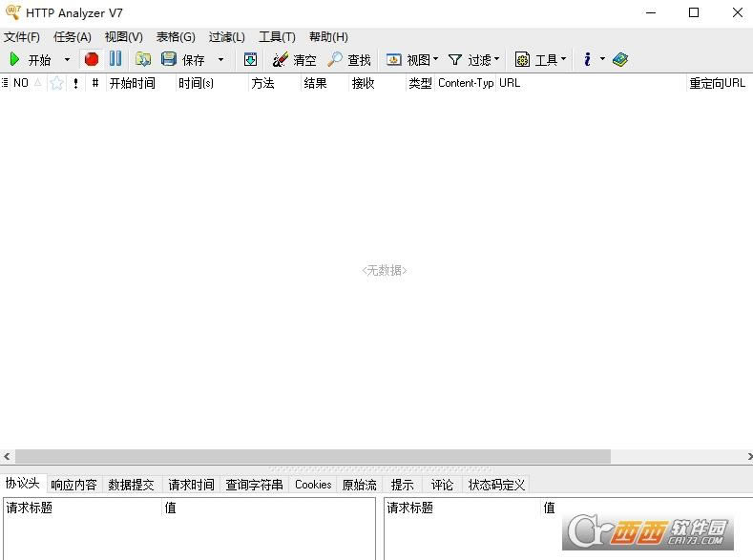Open the 表格(G) menu
The width and height of the screenshot is (753, 560).
tap(176, 37)
